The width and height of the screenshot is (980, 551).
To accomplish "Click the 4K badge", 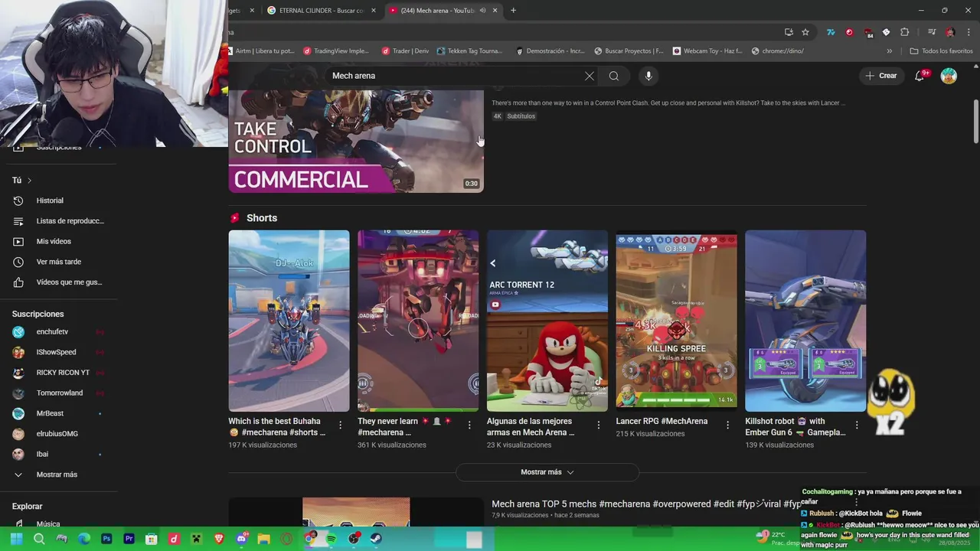I will pos(497,116).
